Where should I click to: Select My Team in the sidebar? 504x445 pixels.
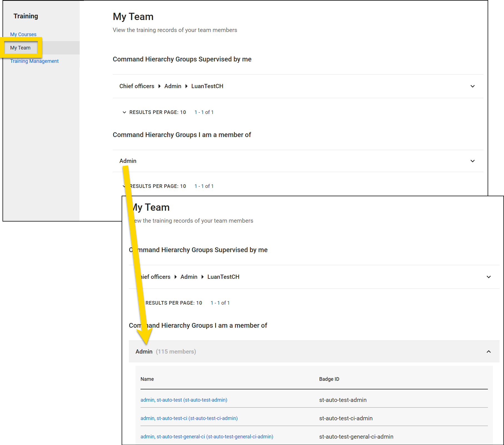20,48
